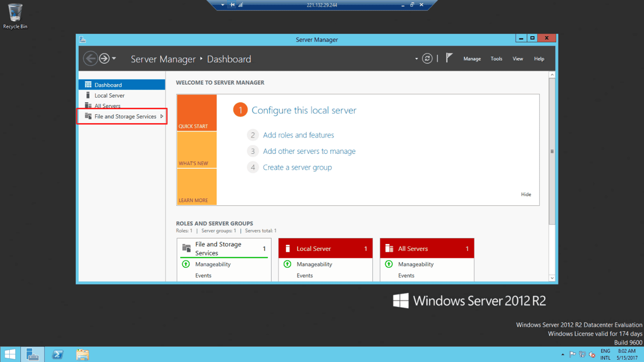The height and width of the screenshot is (362, 644).
Task: Hide the welcome panel
Action: (526, 194)
